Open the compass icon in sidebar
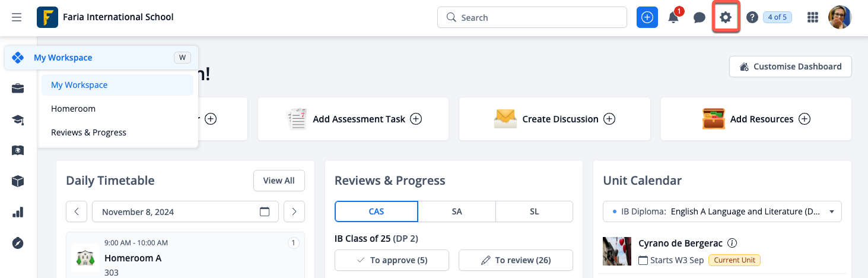The height and width of the screenshot is (278, 868). pos(18,243)
